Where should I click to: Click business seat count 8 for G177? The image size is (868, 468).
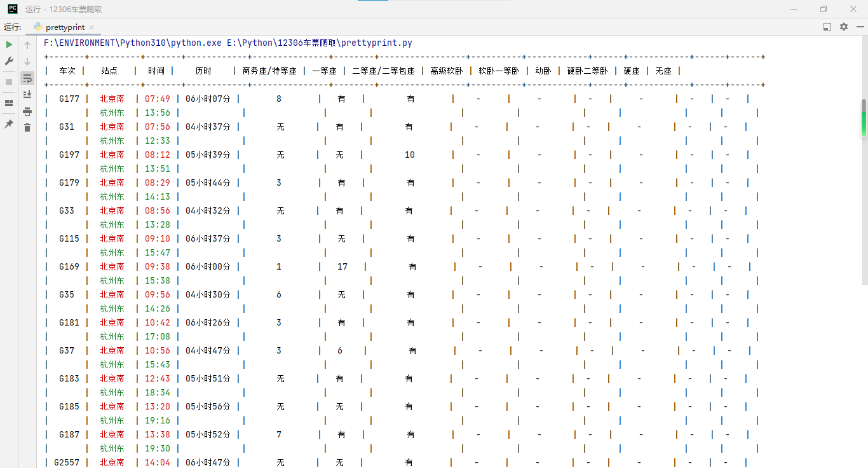click(279, 99)
